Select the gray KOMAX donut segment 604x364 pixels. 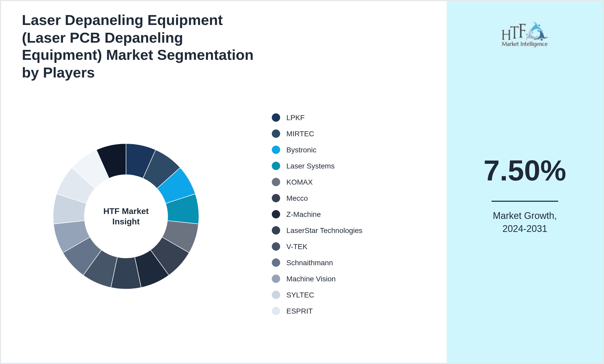coord(181,235)
